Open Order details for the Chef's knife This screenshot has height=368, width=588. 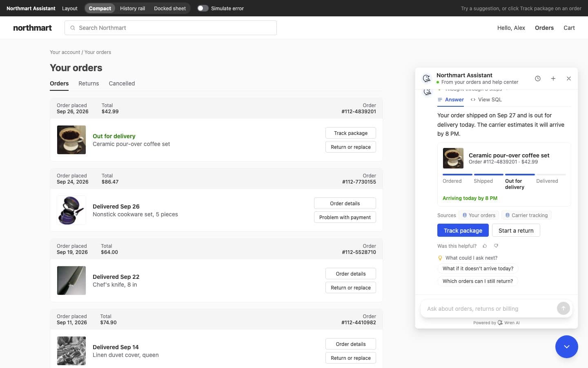(x=351, y=274)
